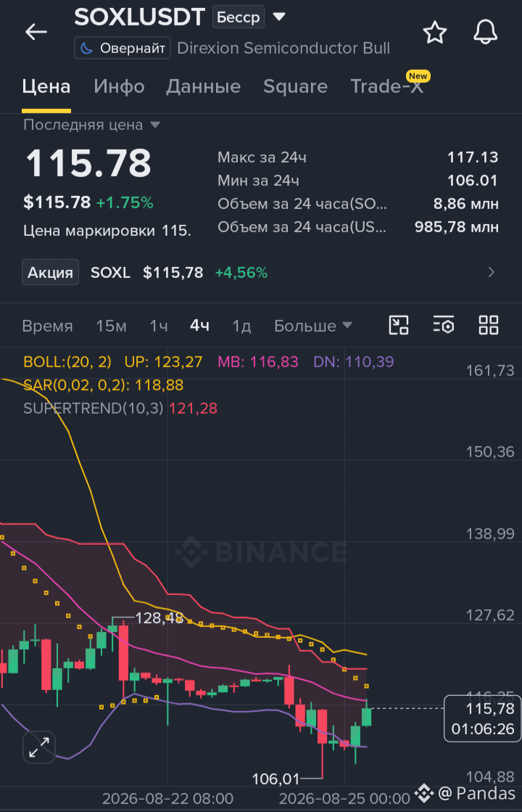
Task: Tap the SAR(0,02, 0,2) indicator label
Action: pos(104,385)
